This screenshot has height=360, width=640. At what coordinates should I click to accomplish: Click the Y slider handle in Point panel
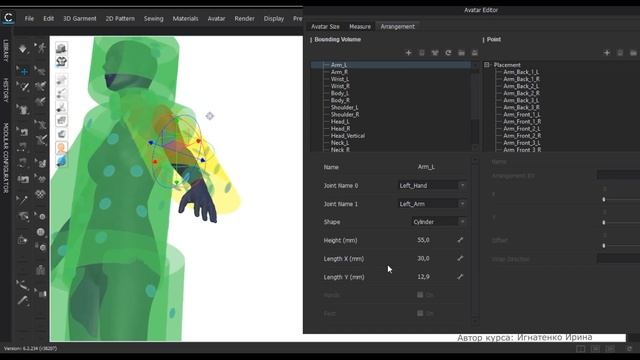coord(604,222)
